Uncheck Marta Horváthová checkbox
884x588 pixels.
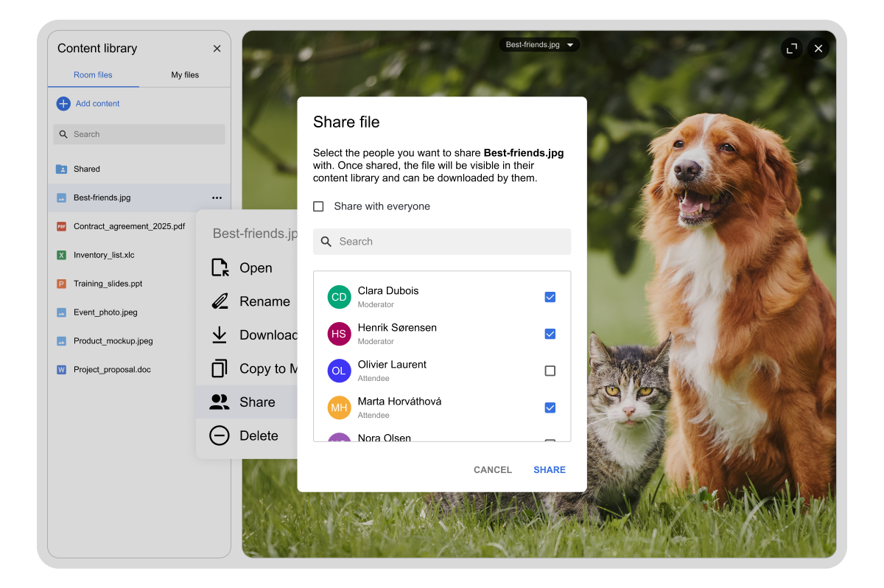click(x=550, y=407)
